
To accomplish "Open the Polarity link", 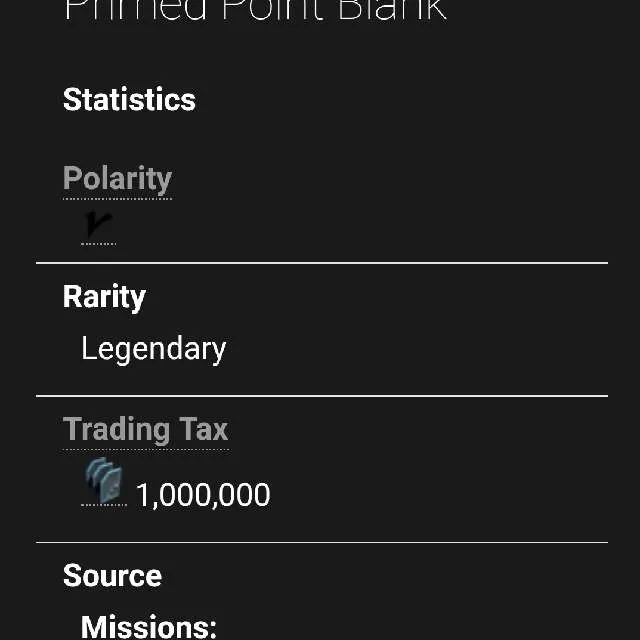I will tap(117, 178).
